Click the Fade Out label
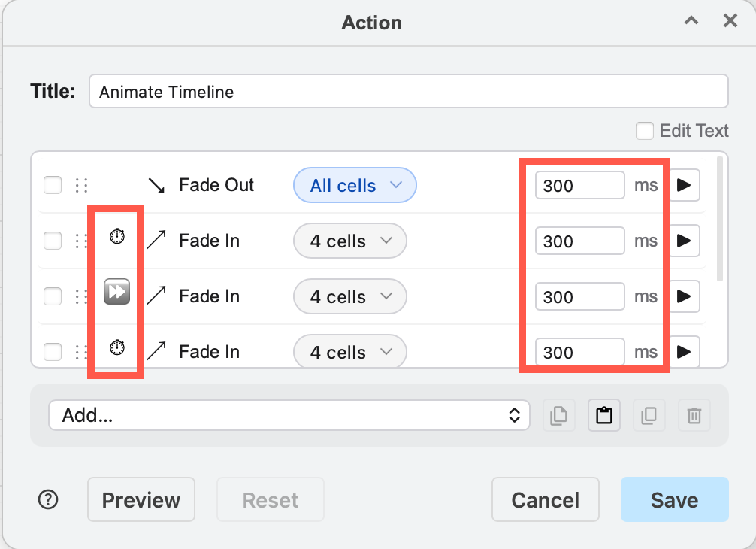The image size is (756, 549). coord(216,185)
